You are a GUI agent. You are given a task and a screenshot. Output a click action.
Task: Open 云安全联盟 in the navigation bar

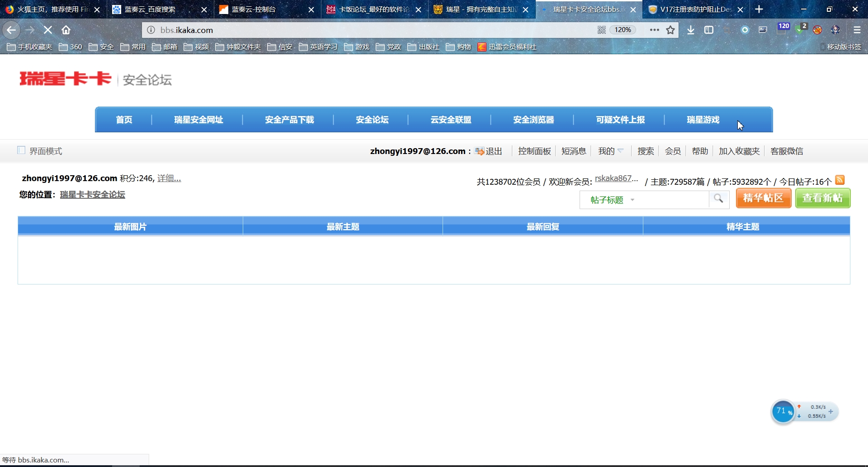(451, 120)
